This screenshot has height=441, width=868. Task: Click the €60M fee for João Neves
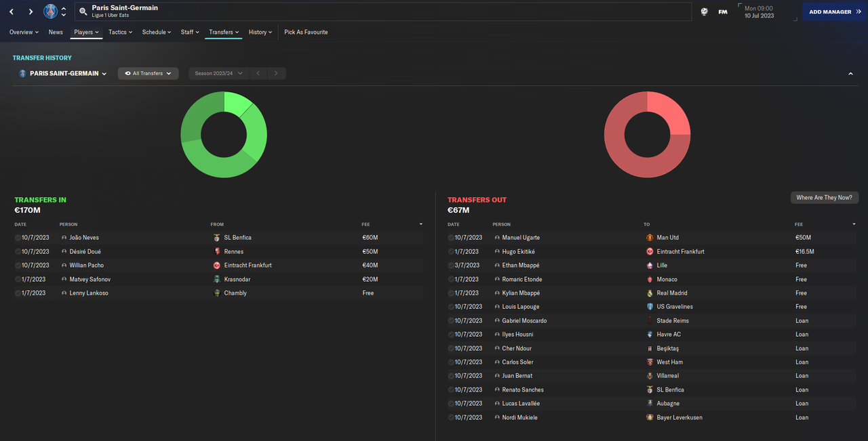(x=370, y=238)
